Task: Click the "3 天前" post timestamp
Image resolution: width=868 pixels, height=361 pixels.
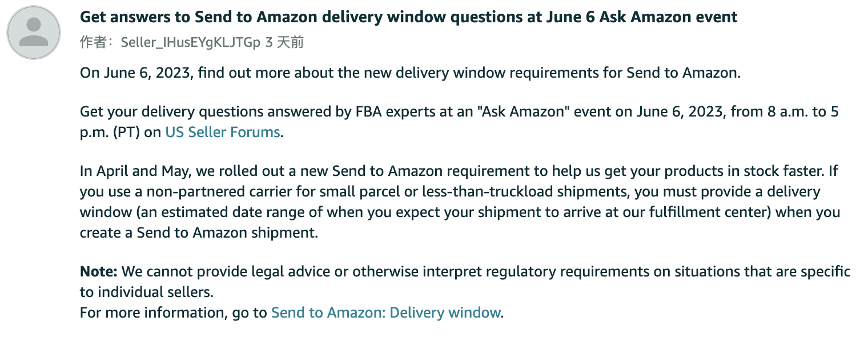Action: 285,42
